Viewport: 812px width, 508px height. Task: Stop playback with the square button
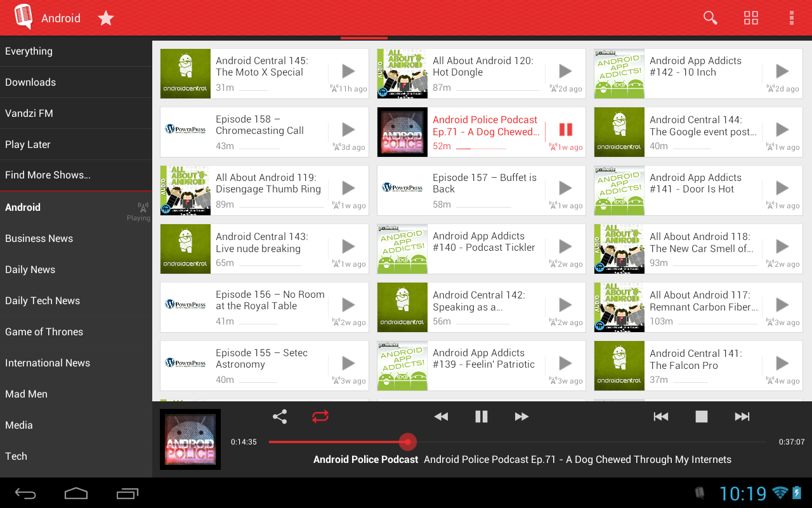(702, 417)
